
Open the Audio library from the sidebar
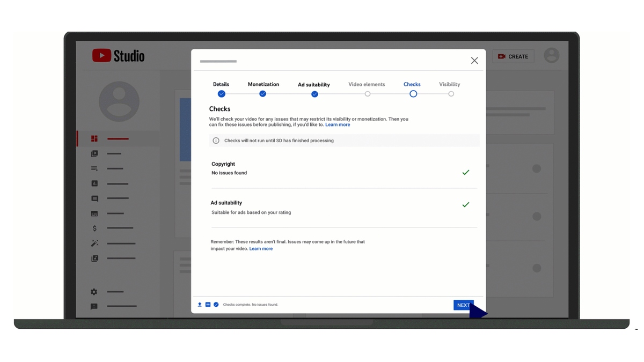point(94,258)
